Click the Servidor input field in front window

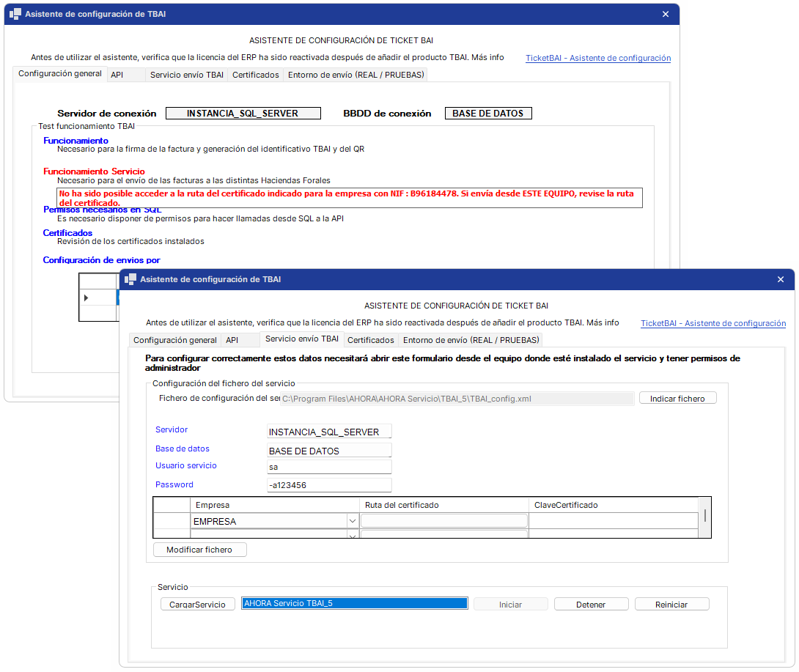pyautogui.click(x=329, y=432)
